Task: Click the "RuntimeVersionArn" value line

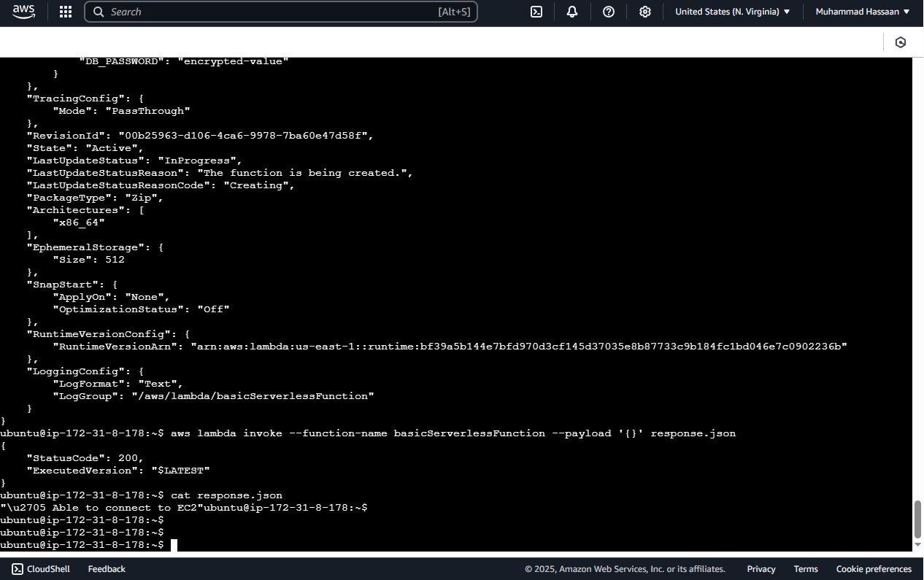Action: click(450, 347)
